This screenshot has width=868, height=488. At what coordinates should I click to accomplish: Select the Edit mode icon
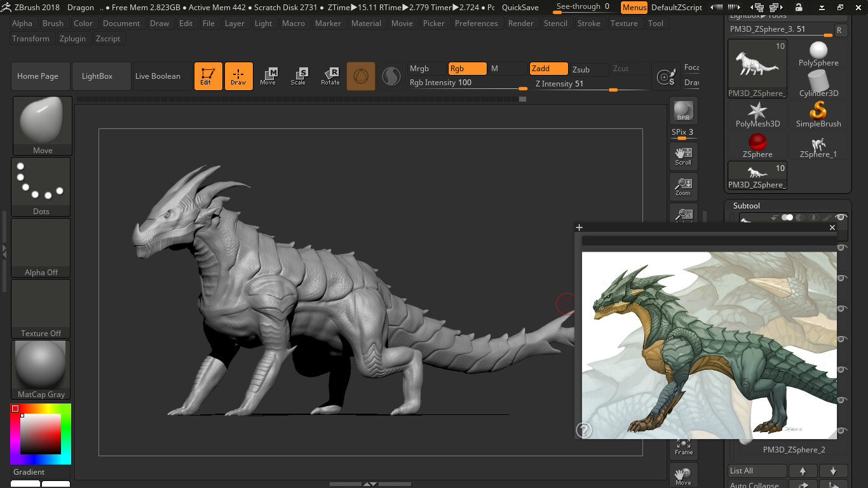click(x=208, y=76)
